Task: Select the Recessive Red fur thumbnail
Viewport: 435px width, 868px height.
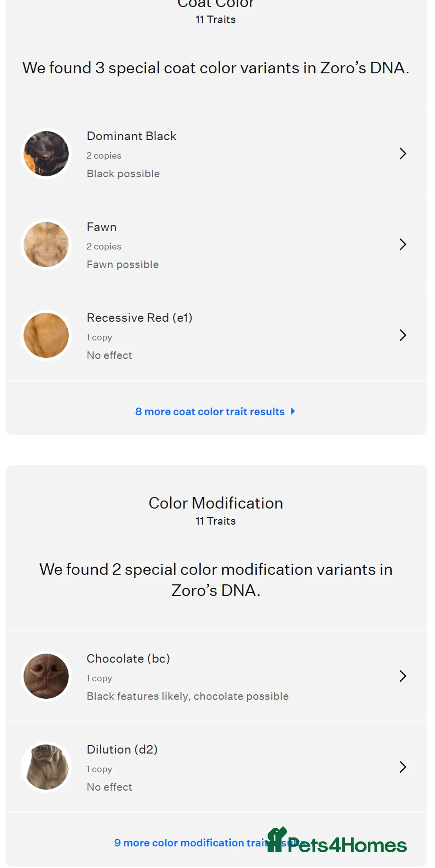Action: pyautogui.click(x=46, y=335)
